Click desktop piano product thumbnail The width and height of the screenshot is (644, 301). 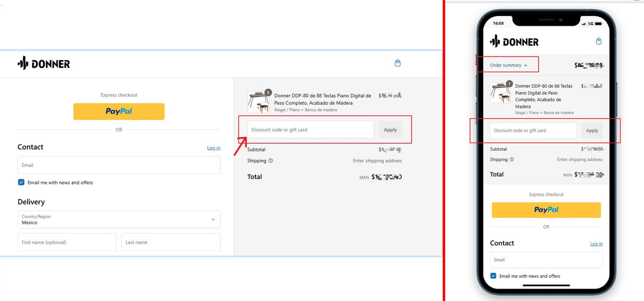click(x=258, y=102)
